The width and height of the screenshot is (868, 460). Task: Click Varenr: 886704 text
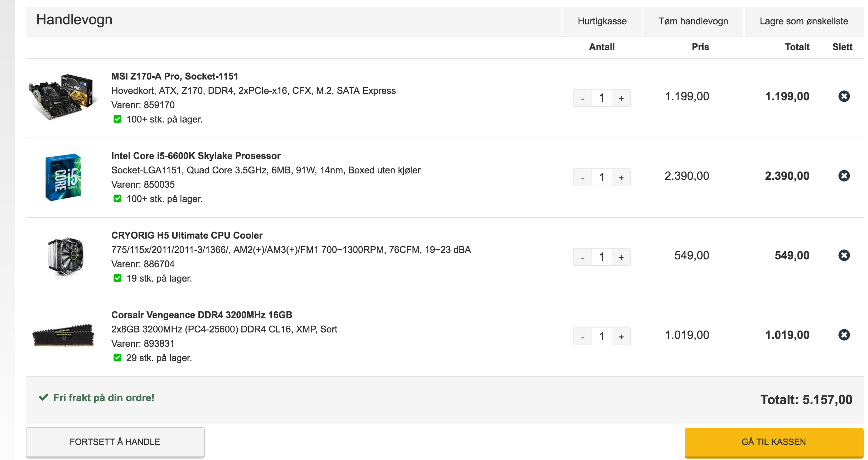coord(143,264)
